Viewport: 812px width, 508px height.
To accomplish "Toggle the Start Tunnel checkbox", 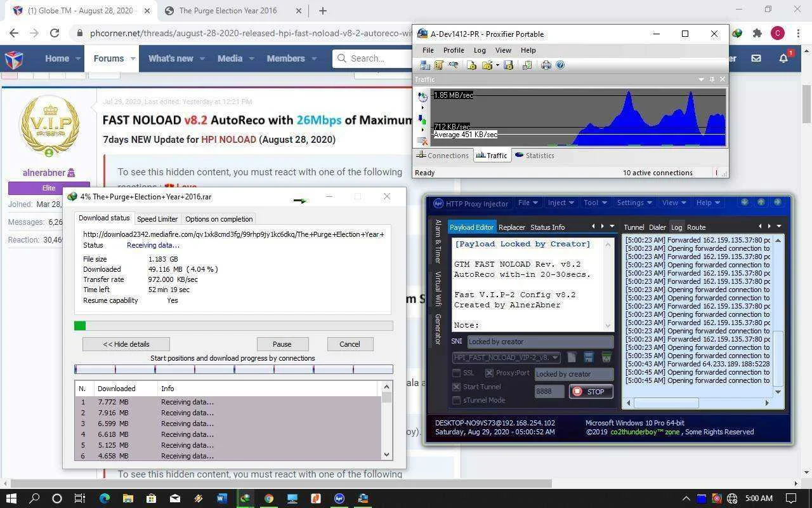I will 456,387.
